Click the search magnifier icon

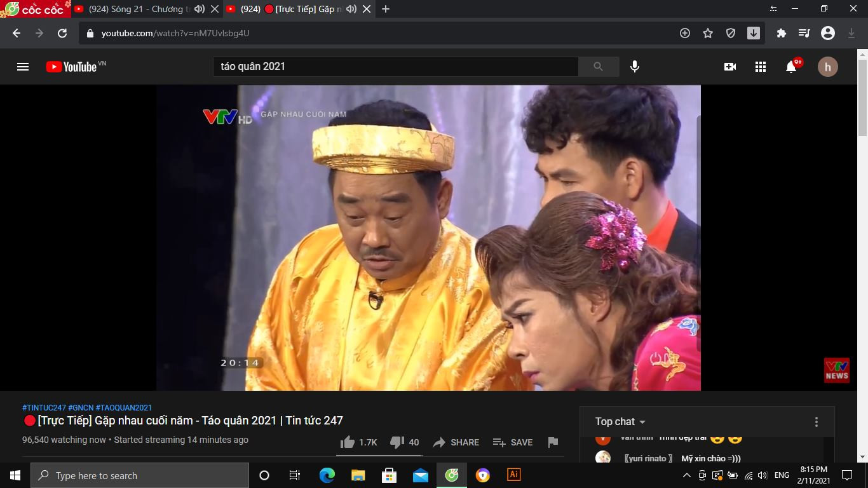(x=597, y=66)
